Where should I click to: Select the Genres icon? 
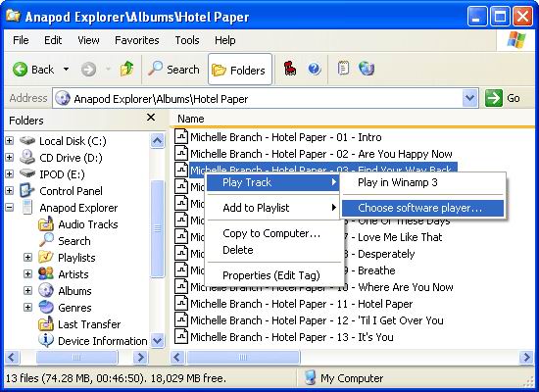(x=46, y=307)
